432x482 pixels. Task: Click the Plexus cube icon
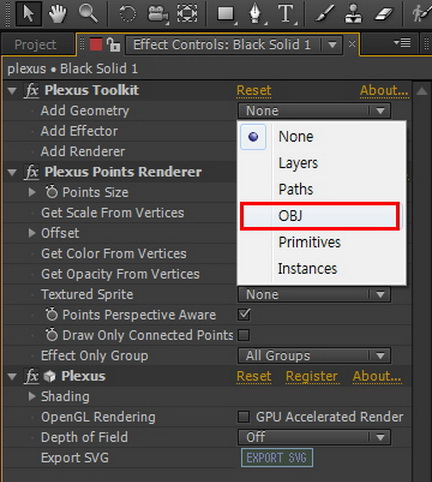click(50, 376)
